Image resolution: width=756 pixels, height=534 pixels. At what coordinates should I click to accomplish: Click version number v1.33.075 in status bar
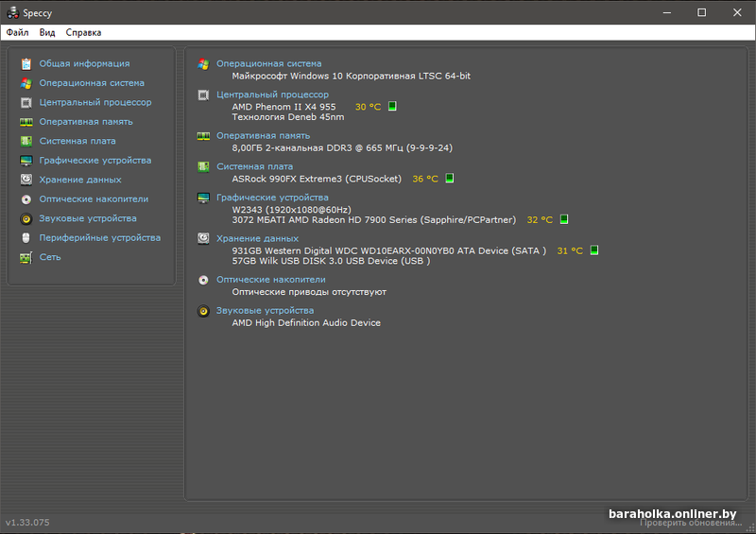pos(27,522)
